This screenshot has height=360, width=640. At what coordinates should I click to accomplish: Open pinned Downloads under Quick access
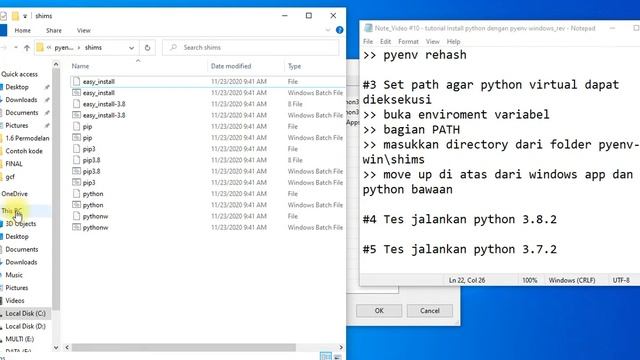pyautogui.click(x=21, y=100)
